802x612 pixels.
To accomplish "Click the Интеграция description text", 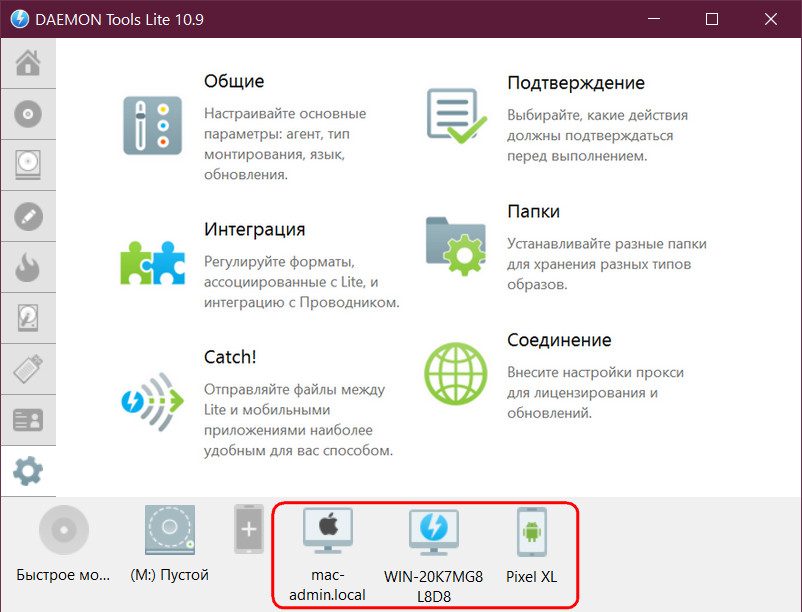I will 302,282.
